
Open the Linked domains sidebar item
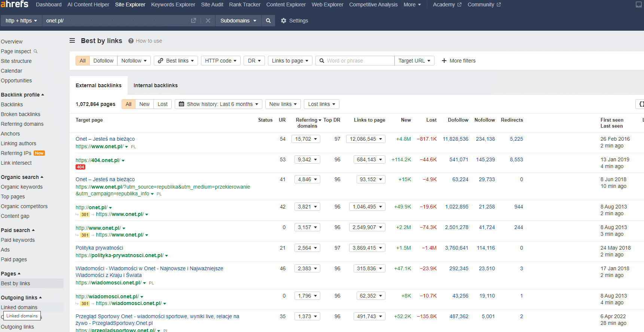(x=19, y=307)
